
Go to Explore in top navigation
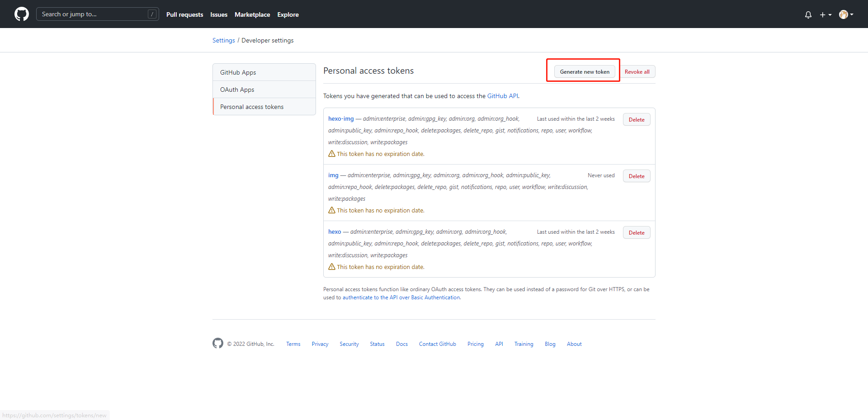(288, 14)
